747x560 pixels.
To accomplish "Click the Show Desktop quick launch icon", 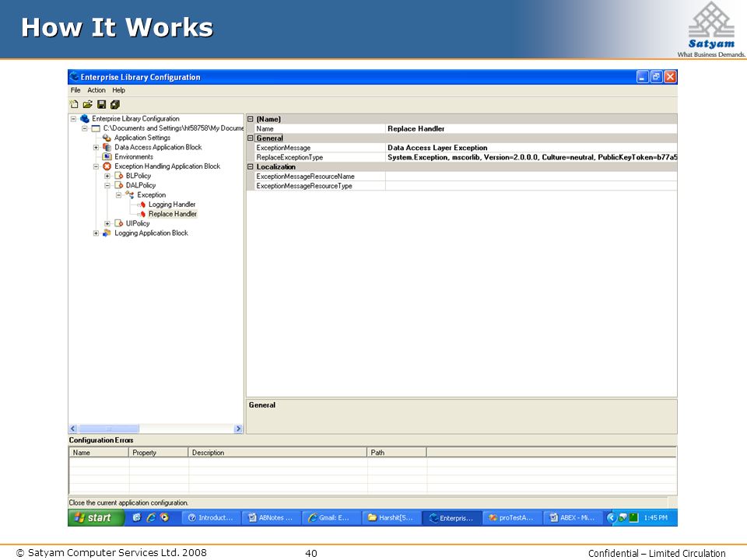I will [137, 518].
